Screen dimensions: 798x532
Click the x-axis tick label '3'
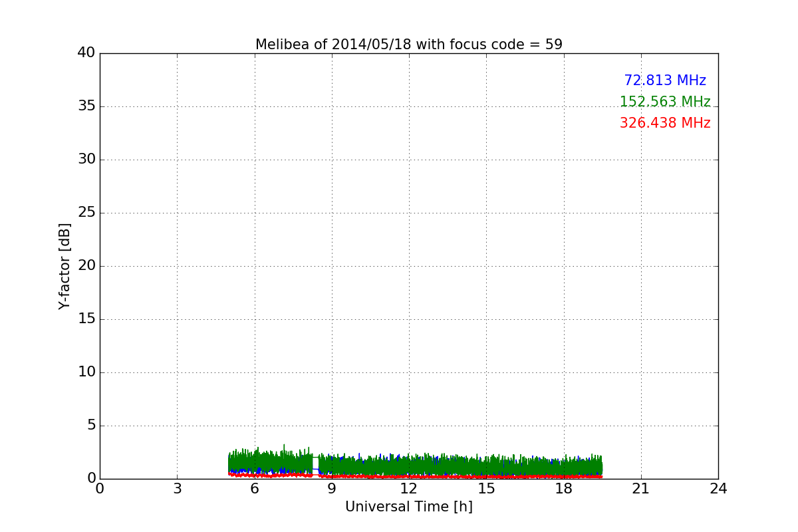click(177, 489)
